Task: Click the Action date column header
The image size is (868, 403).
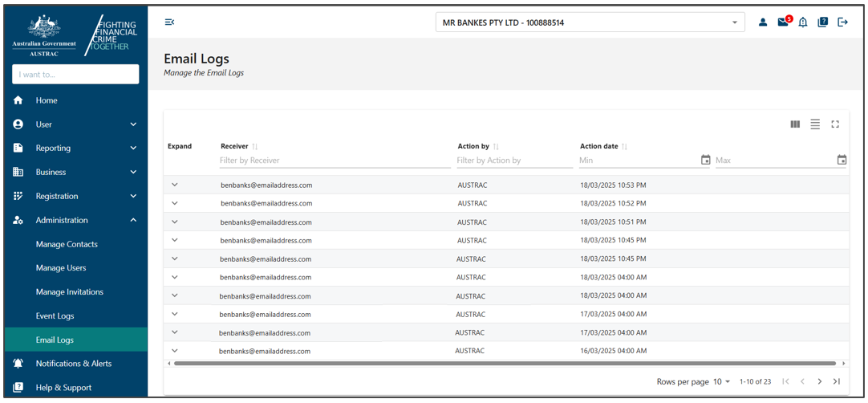Action: (x=599, y=146)
